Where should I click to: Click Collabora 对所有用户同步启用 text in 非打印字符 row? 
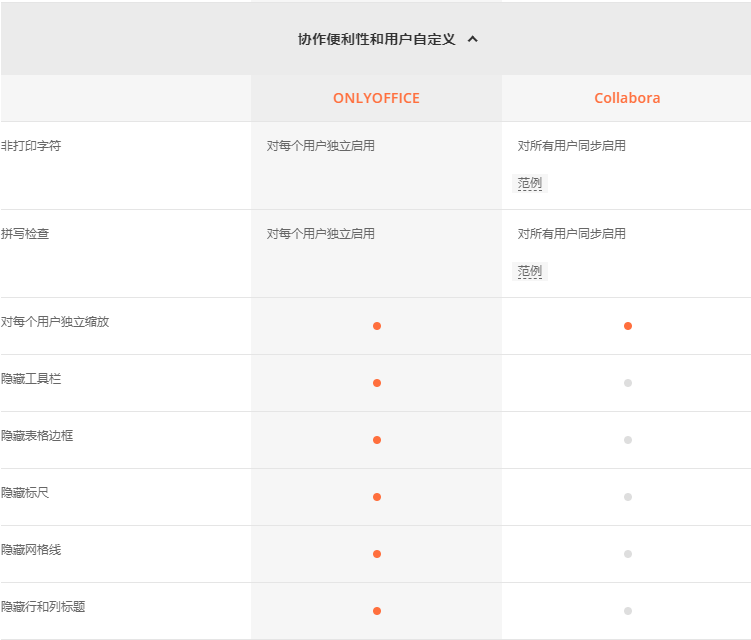pyautogui.click(x=571, y=146)
